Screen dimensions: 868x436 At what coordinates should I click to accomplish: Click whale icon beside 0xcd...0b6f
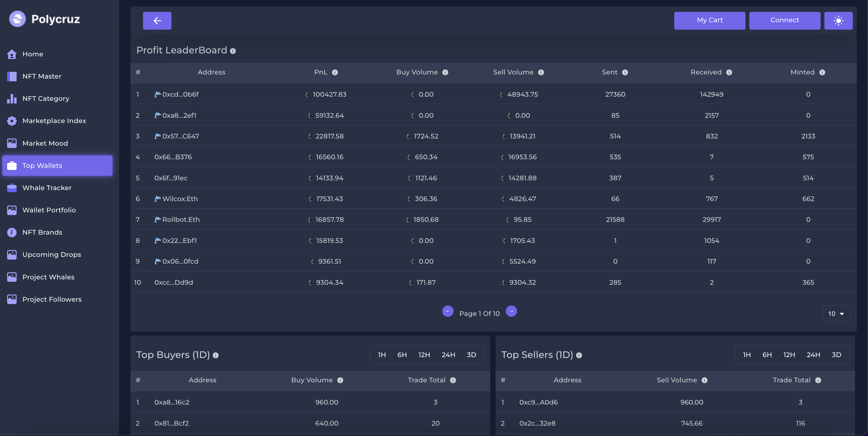157,94
